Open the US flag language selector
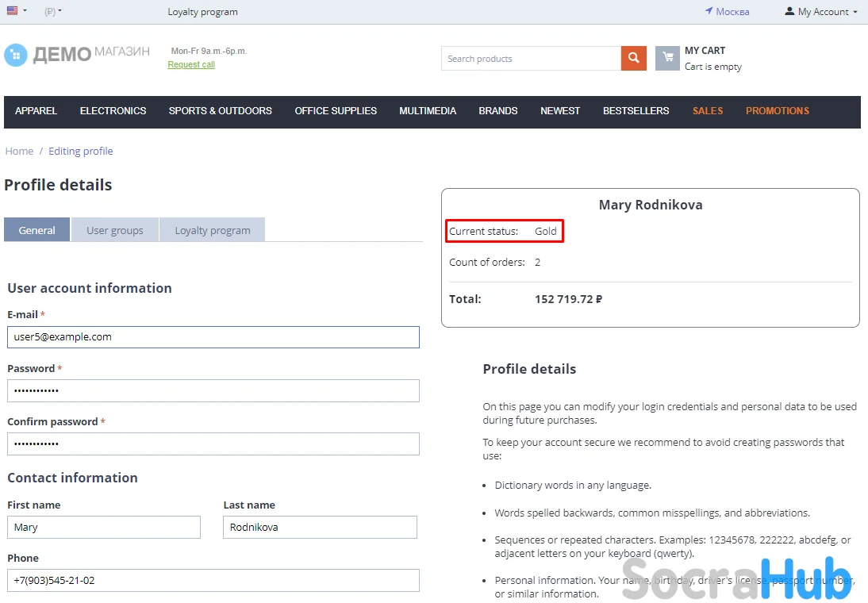This screenshot has width=868, height=603. (16, 11)
